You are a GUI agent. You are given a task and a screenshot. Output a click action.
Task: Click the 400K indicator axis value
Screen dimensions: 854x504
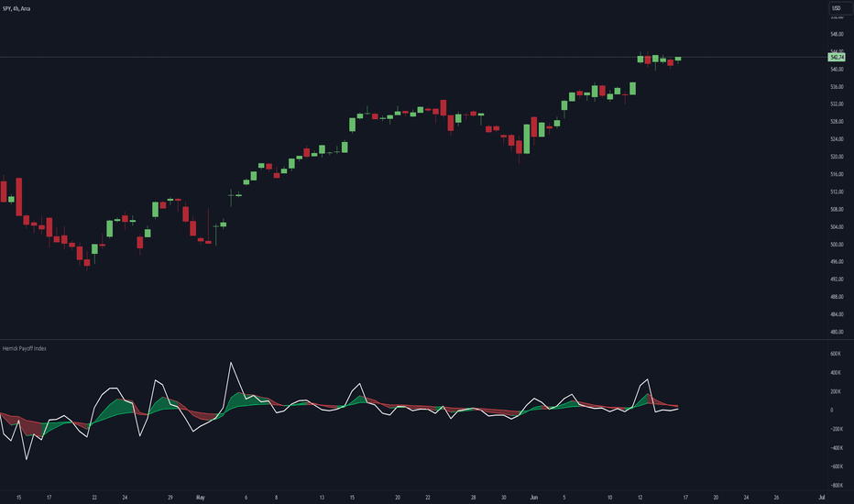836,373
